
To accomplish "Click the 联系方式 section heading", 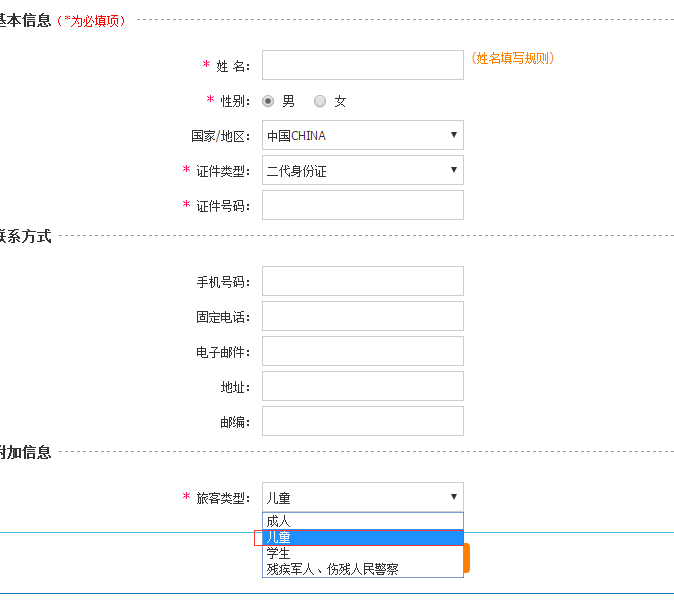I will click(26, 236).
